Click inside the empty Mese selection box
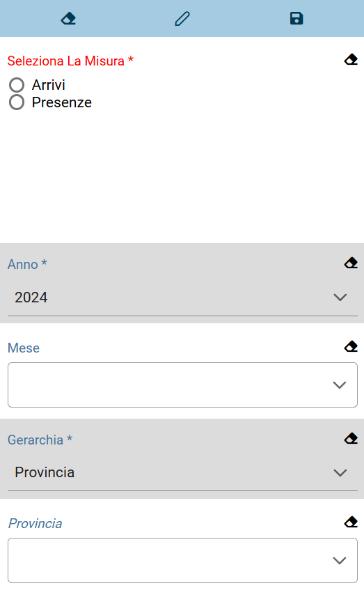Image resolution: width=364 pixels, height=604 pixels. click(x=182, y=385)
